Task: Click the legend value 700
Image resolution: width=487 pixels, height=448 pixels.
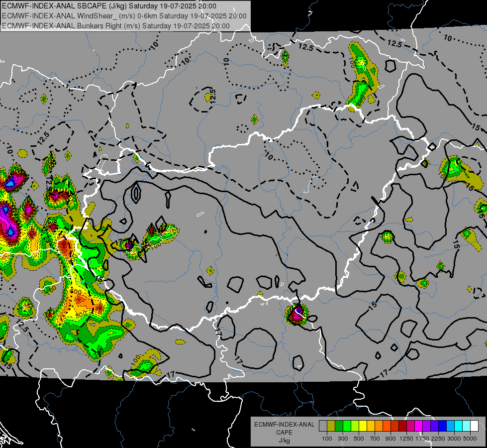Action: tap(375, 439)
